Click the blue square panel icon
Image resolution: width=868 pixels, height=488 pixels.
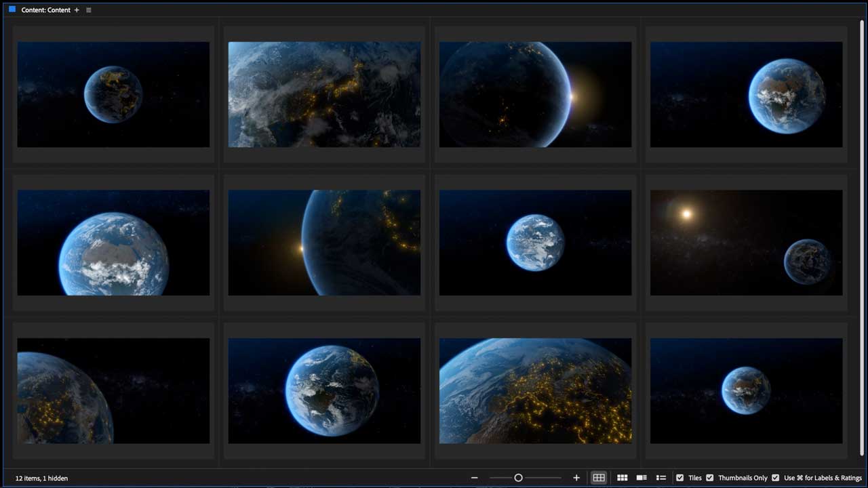click(x=12, y=9)
